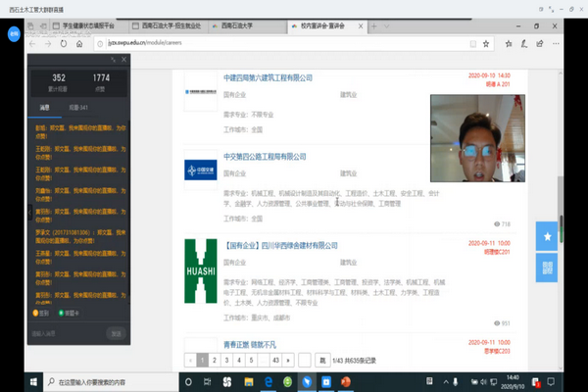
Task: Go to page 43 in pagination
Action: 276,361
